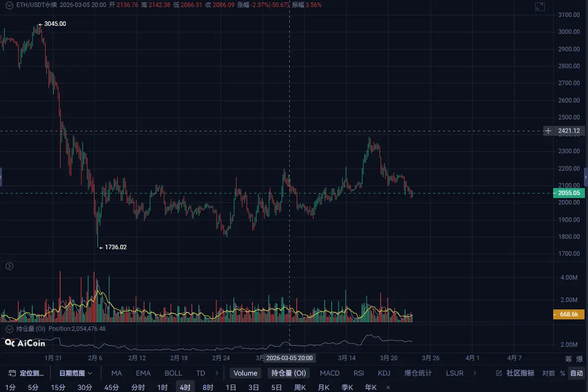This screenshot has height=392, width=588.
Task: Select the 季K timeframe
Action: tap(347, 387)
